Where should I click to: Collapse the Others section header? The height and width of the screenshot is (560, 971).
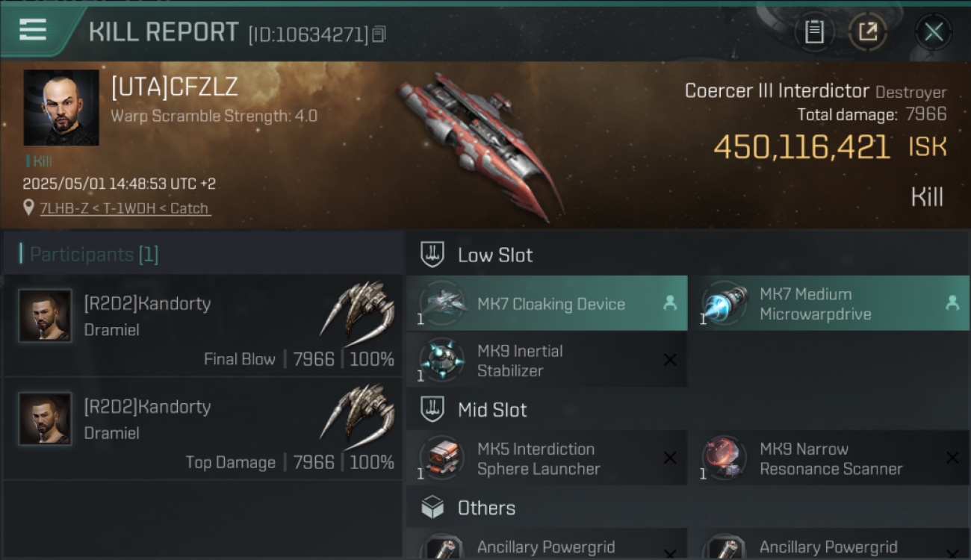pos(688,508)
